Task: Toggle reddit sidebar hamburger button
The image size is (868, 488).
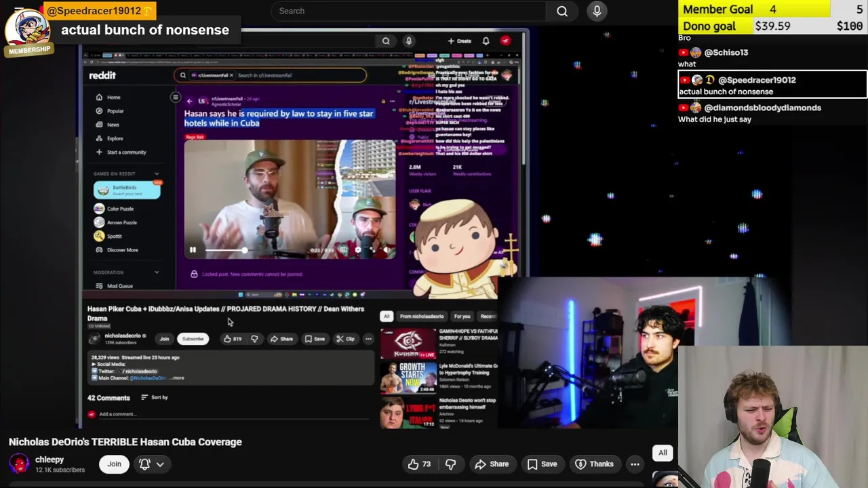Action: (175, 98)
